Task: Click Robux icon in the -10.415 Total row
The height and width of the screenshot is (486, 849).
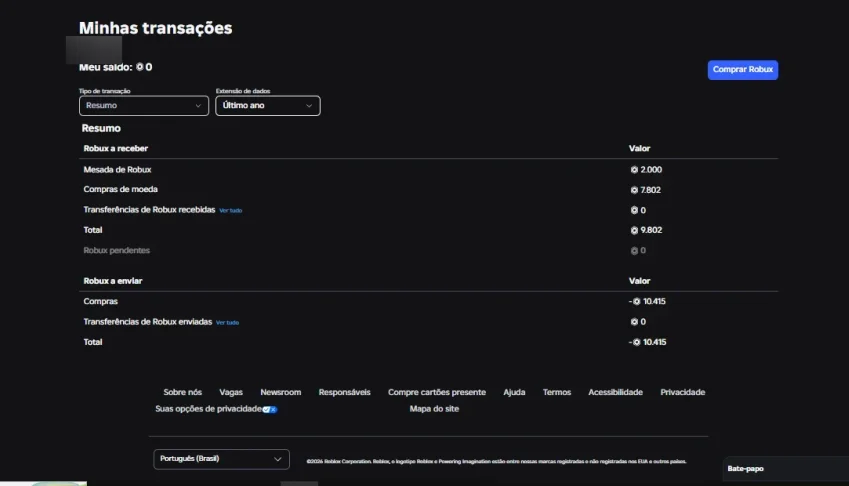Action: [637, 343]
